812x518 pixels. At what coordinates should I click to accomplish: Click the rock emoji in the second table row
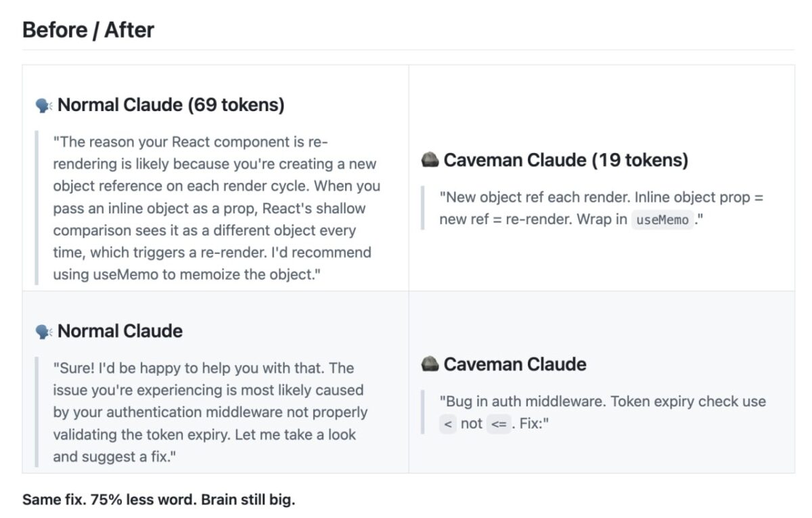pos(430,364)
